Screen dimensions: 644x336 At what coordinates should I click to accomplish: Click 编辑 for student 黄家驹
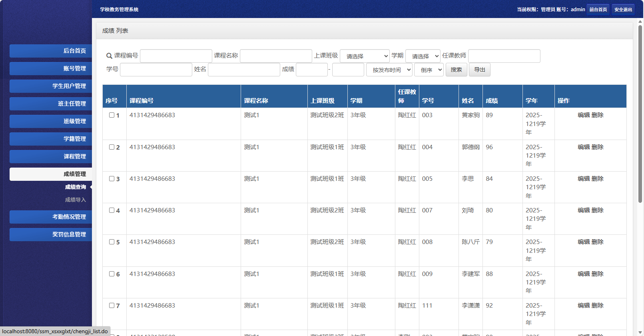(583, 115)
